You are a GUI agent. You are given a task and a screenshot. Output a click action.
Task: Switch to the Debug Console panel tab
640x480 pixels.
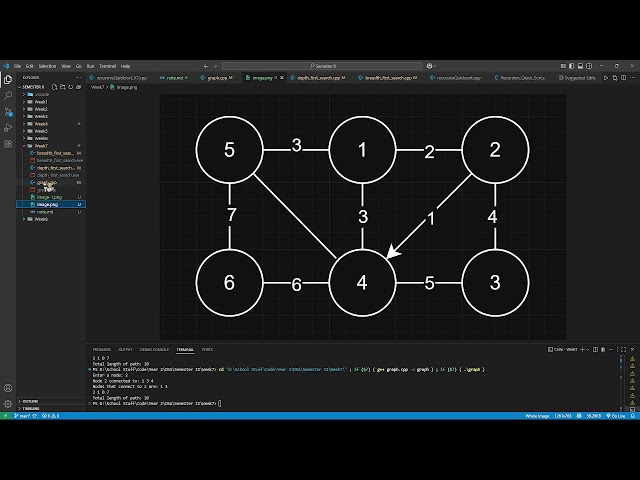pos(154,349)
